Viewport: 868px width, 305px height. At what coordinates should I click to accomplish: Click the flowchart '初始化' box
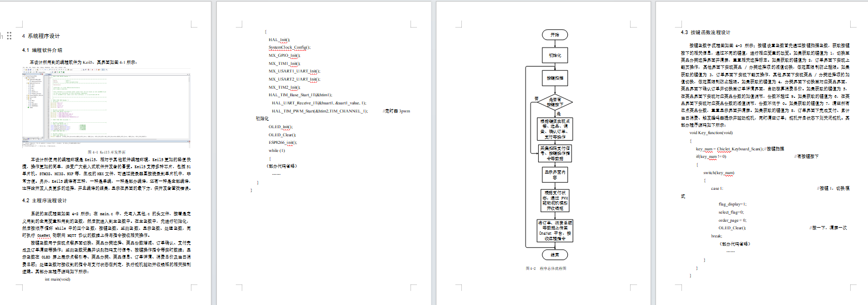point(555,55)
